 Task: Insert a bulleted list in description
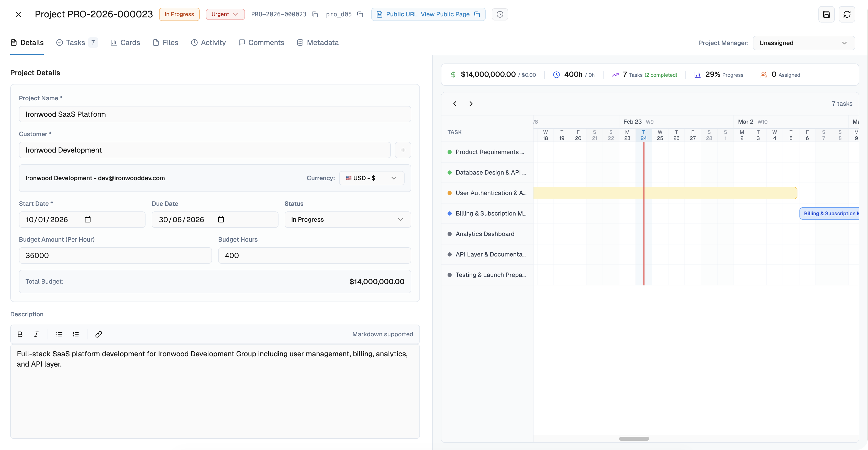tap(59, 334)
